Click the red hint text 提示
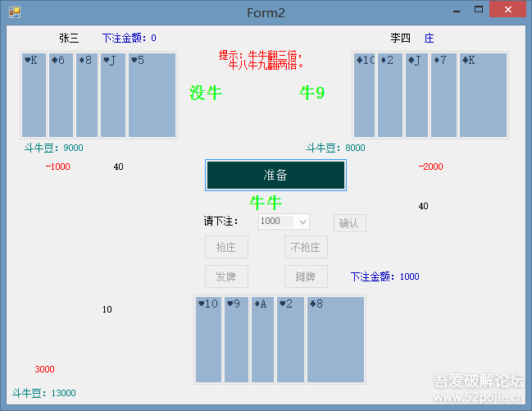The width and height of the screenshot is (532, 411). 261,60
